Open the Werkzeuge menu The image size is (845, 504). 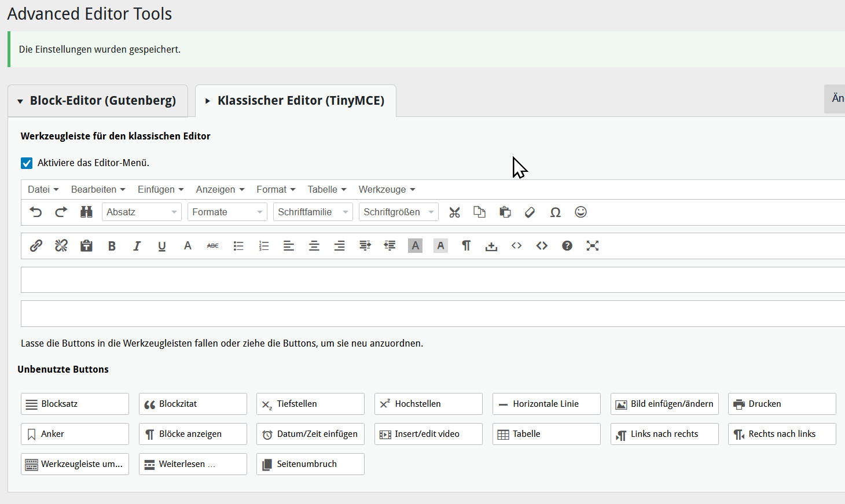coord(387,190)
